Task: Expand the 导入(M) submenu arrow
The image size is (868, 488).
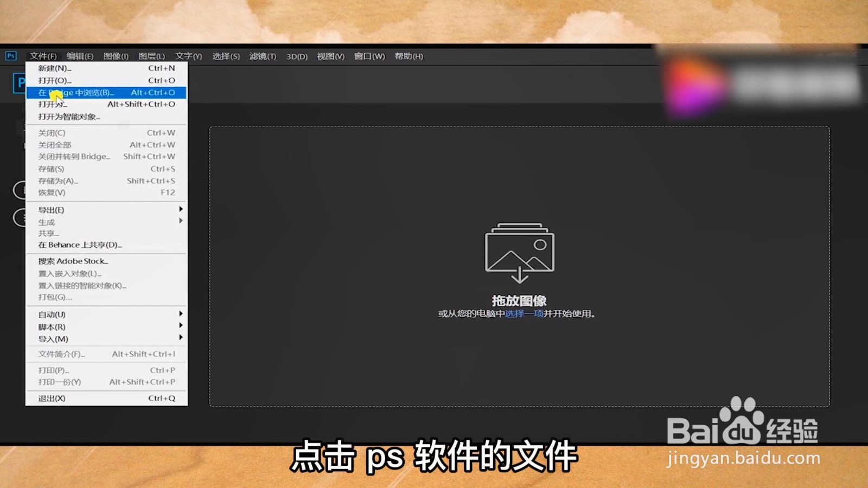Action: [181, 338]
